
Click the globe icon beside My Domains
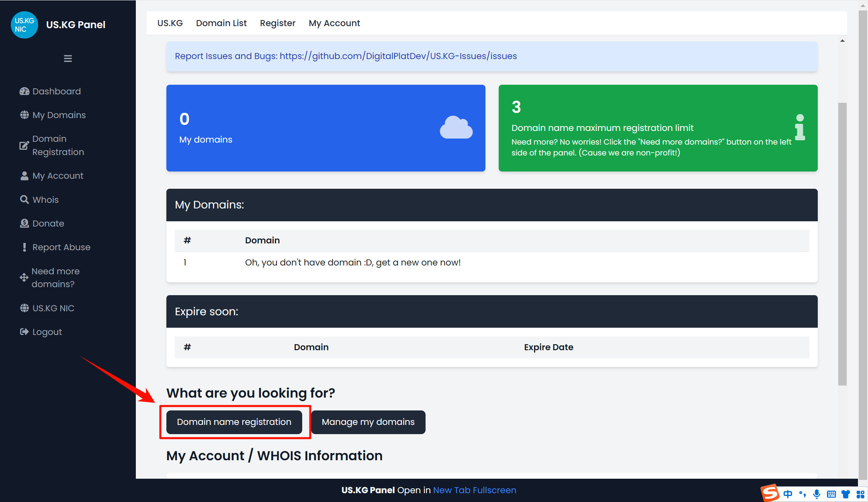coord(25,115)
